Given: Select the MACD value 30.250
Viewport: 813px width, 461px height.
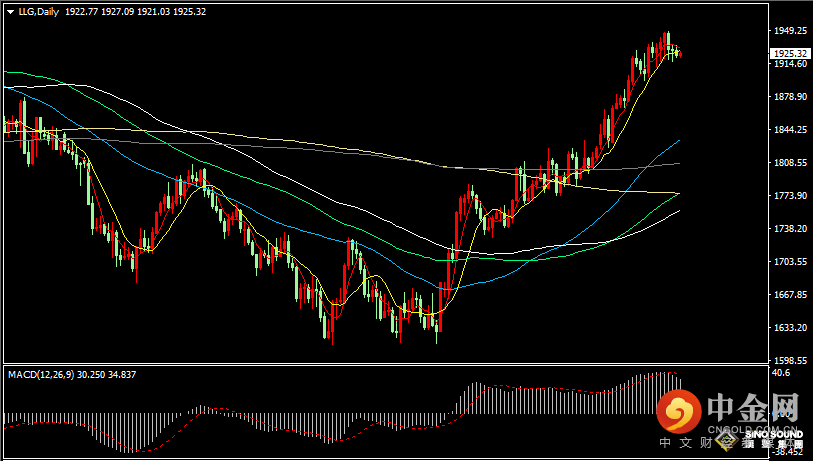Looking at the screenshot, I should [x=91, y=374].
